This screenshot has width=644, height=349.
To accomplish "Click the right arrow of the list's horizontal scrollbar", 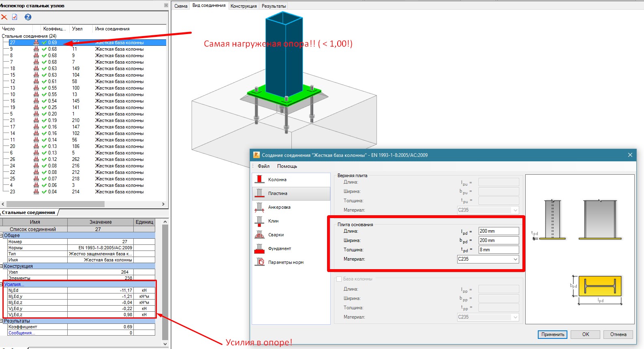I will click(x=163, y=204).
